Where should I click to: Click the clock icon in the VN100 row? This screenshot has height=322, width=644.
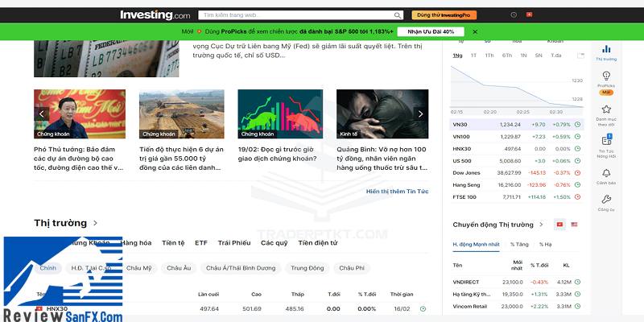click(x=577, y=136)
